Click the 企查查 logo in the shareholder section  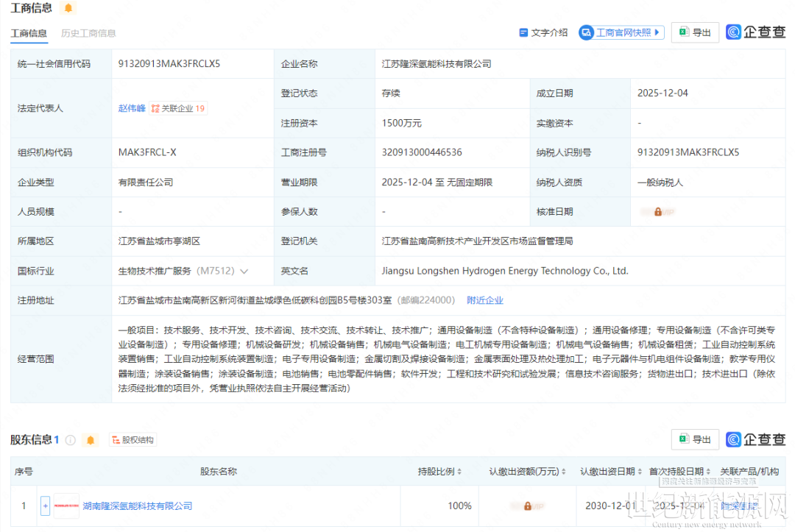(x=756, y=439)
